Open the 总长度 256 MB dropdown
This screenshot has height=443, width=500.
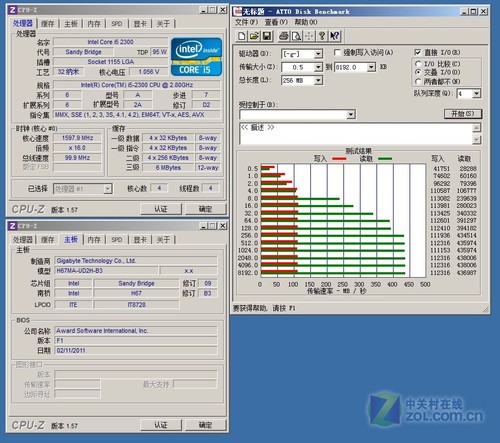tap(318, 80)
